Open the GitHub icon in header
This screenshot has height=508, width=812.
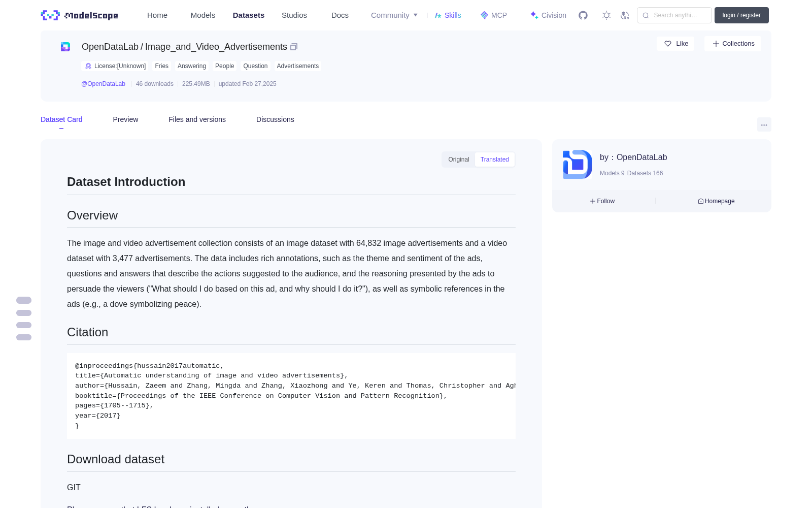(583, 15)
